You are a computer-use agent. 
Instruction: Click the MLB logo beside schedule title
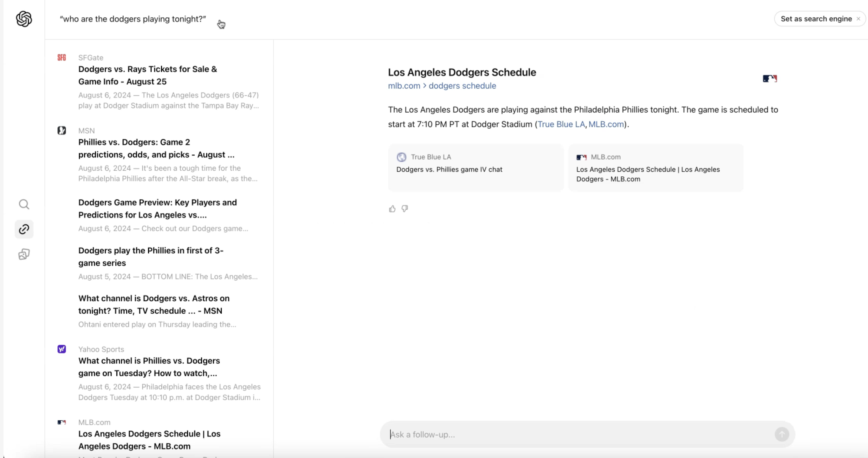770,79
